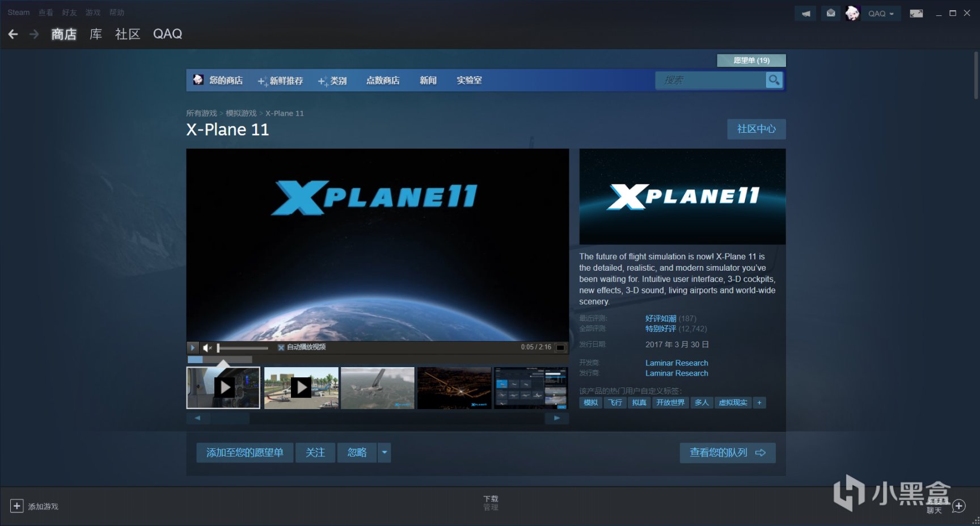Select the 虚拟现实 tag
This screenshot has width=980, height=526.
(x=733, y=403)
